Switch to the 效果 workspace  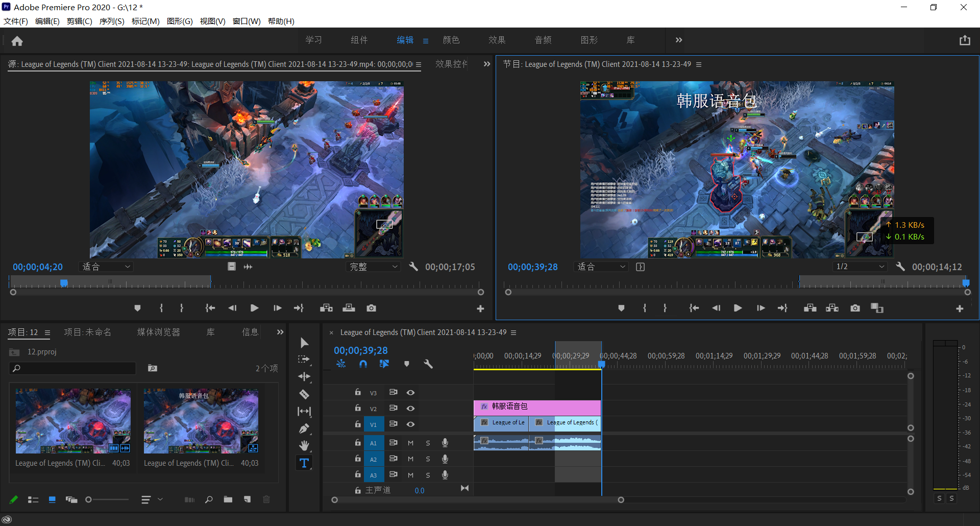[x=497, y=40]
